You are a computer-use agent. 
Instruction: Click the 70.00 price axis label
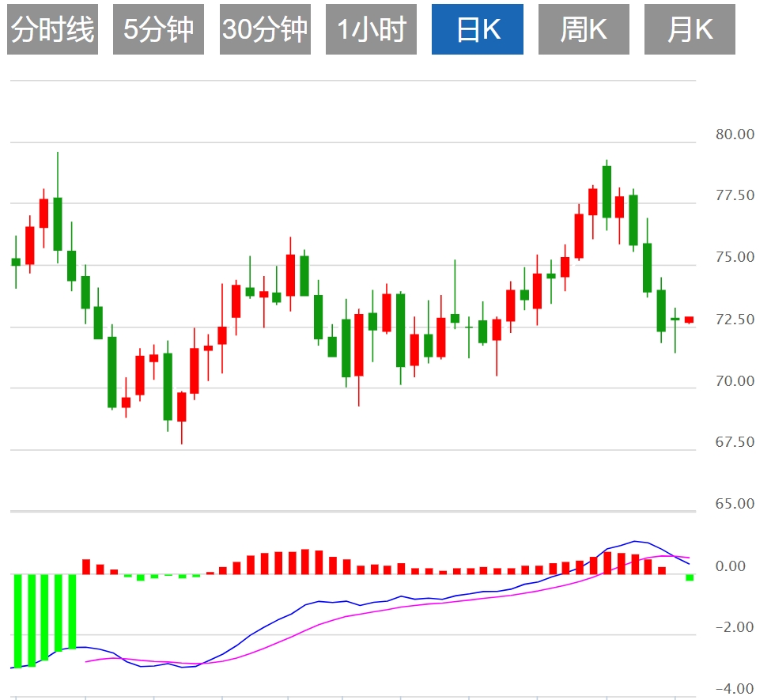tap(735, 380)
